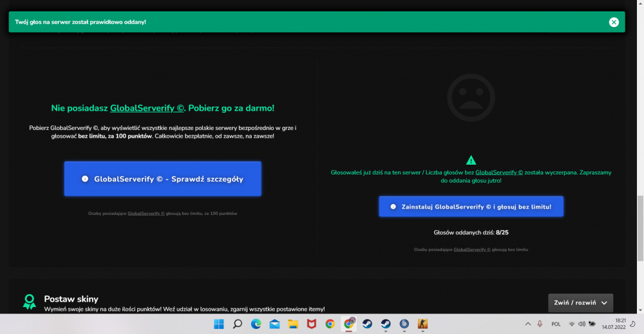Expand Zwiń / rozwiń dropdown for Postaw skiny
This screenshot has width=644, height=334.
coord(580,303)
